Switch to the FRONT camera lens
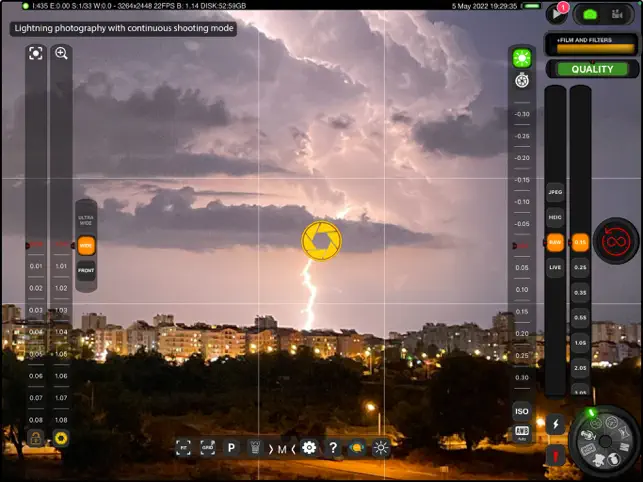643x482 pixels. click(x=86, y=269)
